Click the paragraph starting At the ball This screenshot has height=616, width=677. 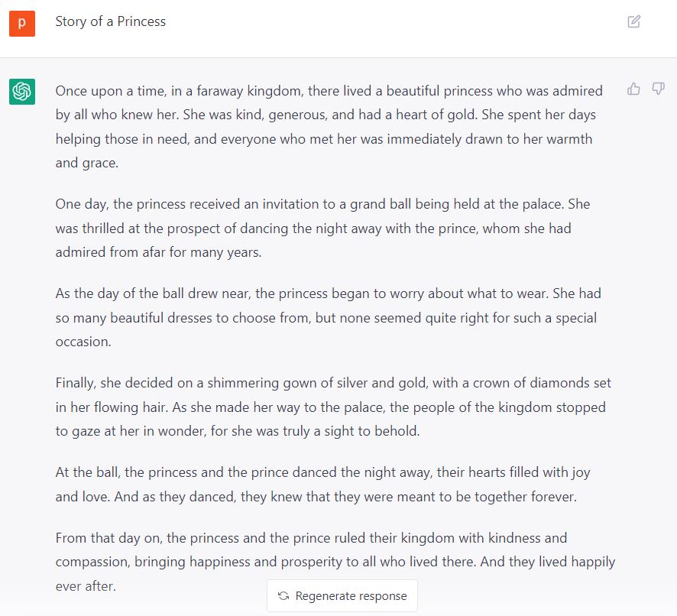pos(321,485)
